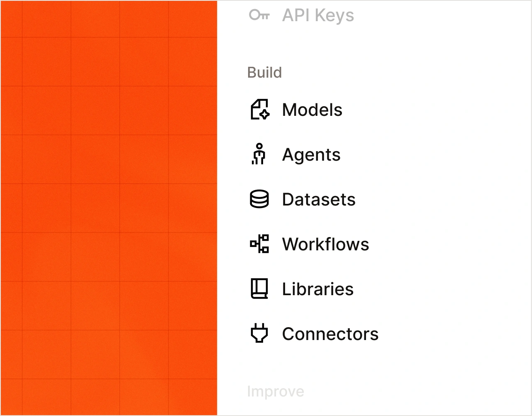This screenshot has width=532, height=416.
Task: Click the Agents person icon
Action: tap(259, 154)
